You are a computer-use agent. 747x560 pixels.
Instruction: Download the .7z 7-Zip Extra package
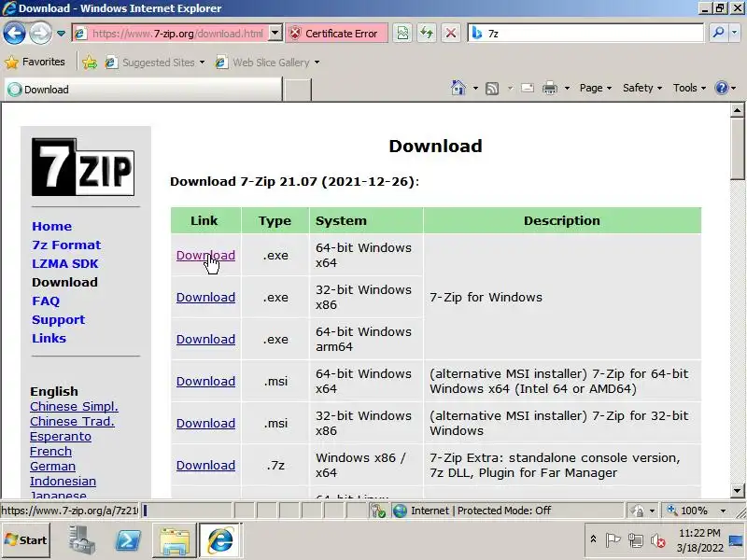pyautogui.click(x=205, y=465)
